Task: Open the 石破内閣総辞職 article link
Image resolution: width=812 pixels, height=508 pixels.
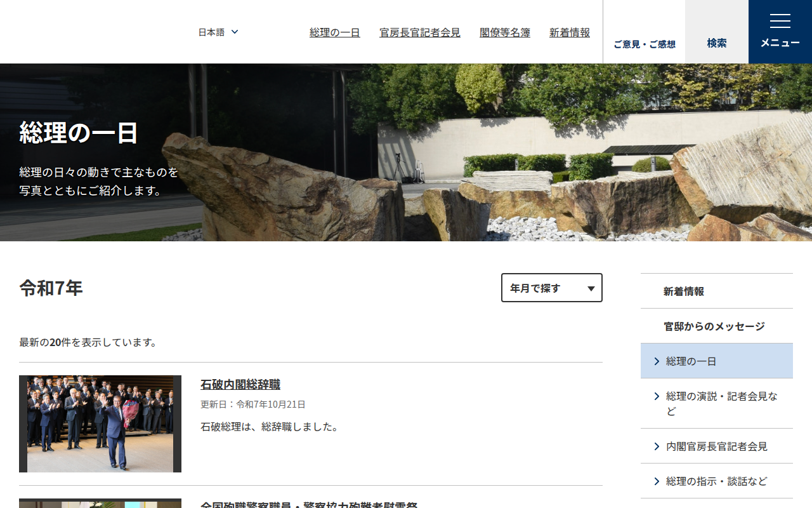Action: pyautogui.click(x=240, y=385)
